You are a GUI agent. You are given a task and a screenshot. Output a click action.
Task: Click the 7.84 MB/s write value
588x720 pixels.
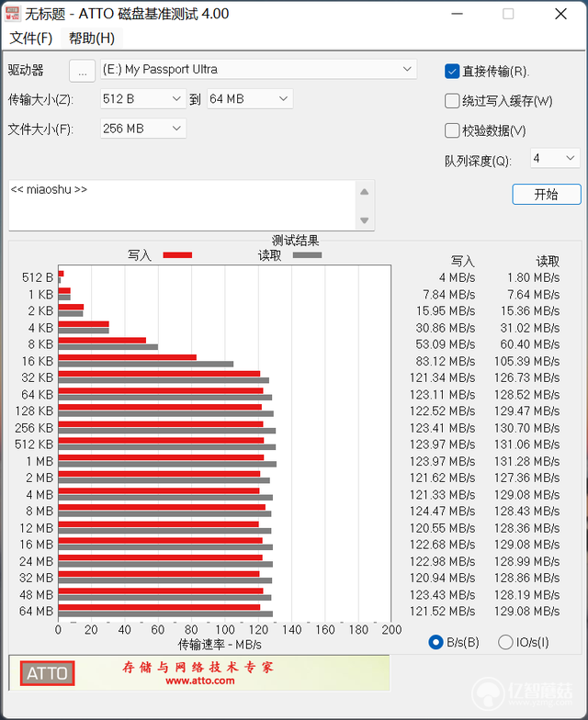[448, 294]
